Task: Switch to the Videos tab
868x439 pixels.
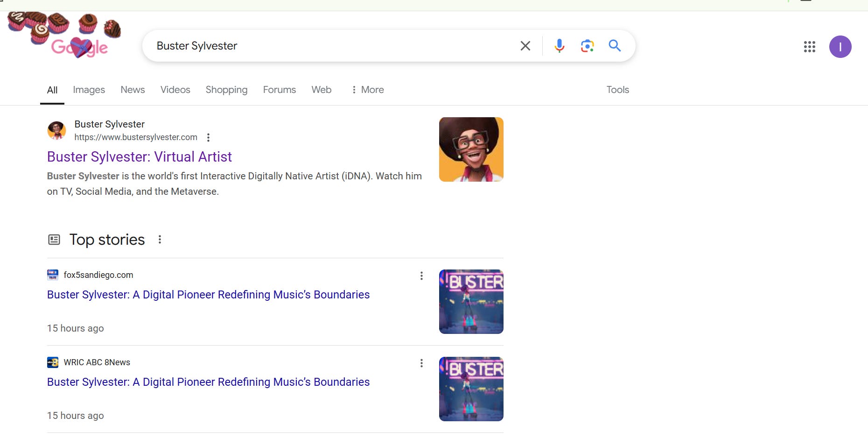Action: pos(175,90)
